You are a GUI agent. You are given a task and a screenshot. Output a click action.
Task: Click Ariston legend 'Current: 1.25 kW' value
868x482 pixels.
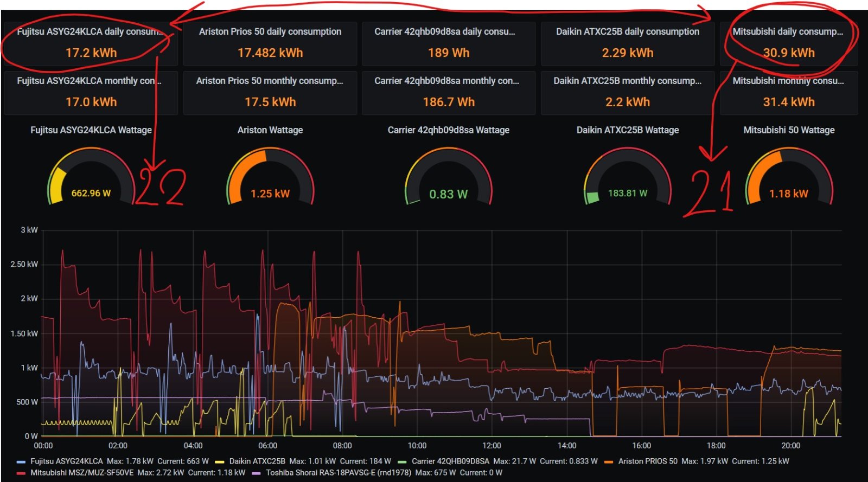click(x=761, y=461)
